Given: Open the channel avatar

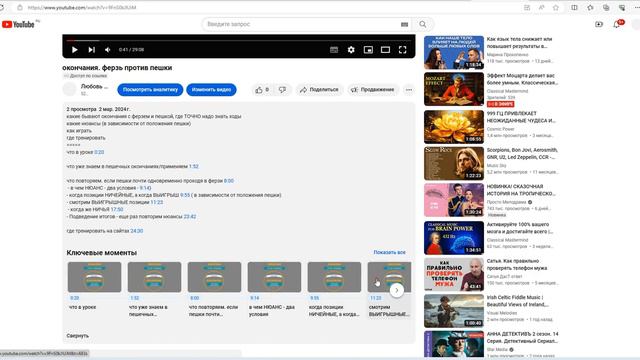Looking at the screenshot, I should pos(69,89).
